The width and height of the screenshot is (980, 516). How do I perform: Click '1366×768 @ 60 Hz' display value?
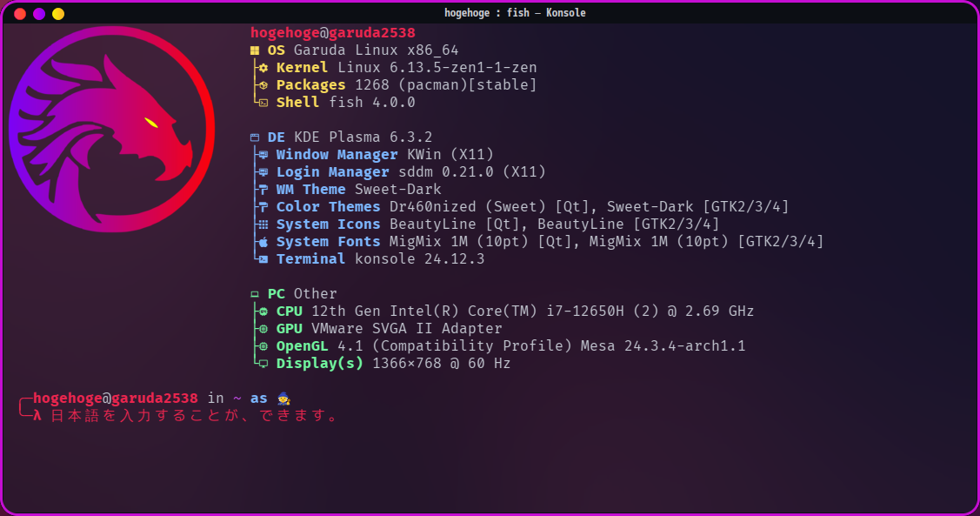441,364
